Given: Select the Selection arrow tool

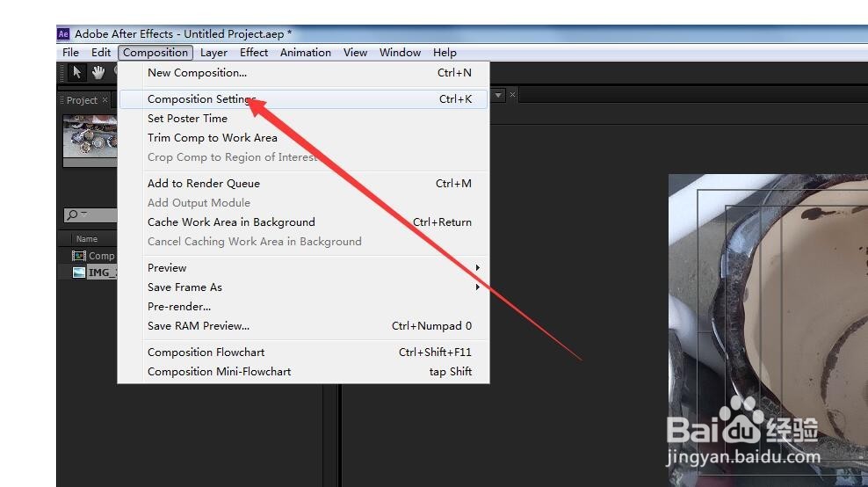Looking at the screenshot, I should point(77,72).
